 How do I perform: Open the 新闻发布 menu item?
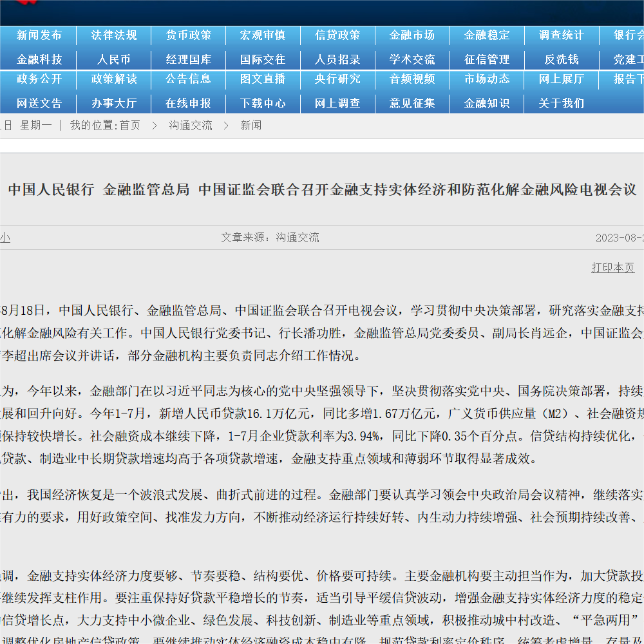coord(39,35)
